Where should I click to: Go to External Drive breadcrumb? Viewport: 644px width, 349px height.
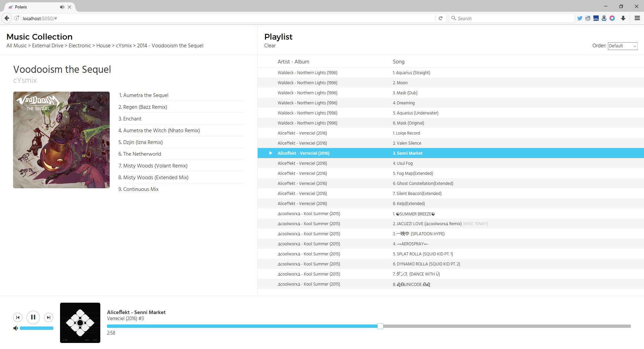[48, 46]
